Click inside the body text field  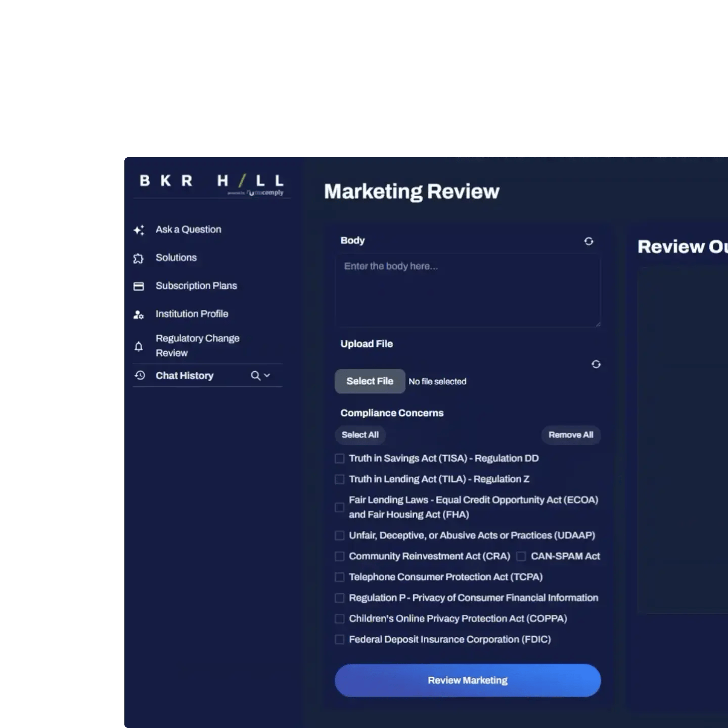point(467,290)
